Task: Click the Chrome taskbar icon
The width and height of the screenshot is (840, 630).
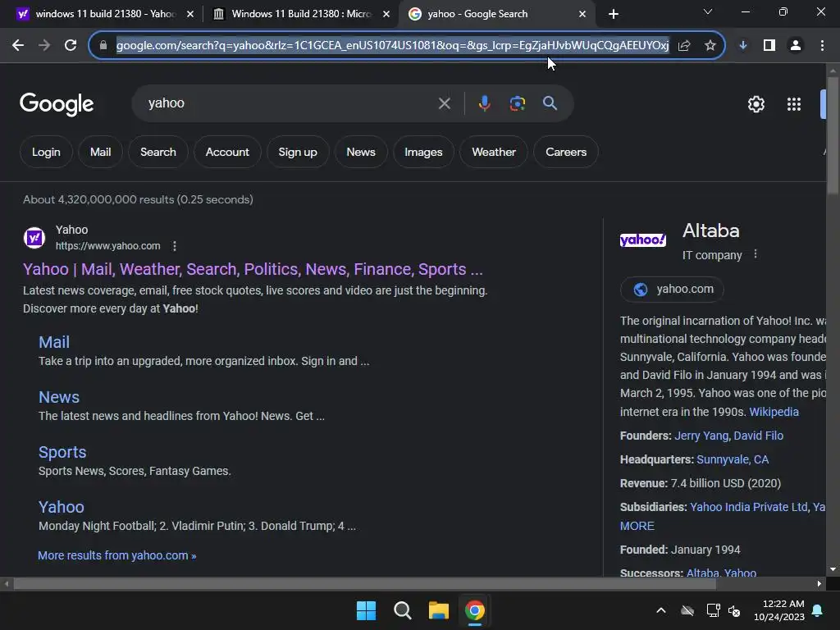Action: pos(475,610)
